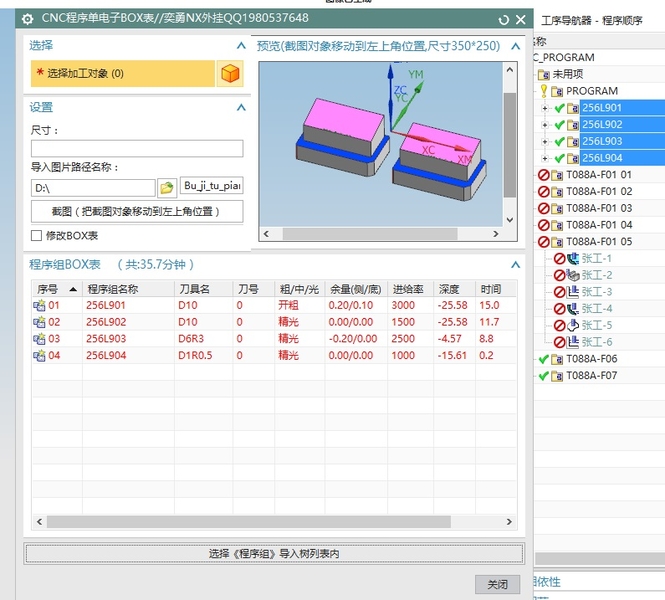The image size is (665, 600).
Task: Click the operation icon of 张工-1
Action: click(573, 258)
